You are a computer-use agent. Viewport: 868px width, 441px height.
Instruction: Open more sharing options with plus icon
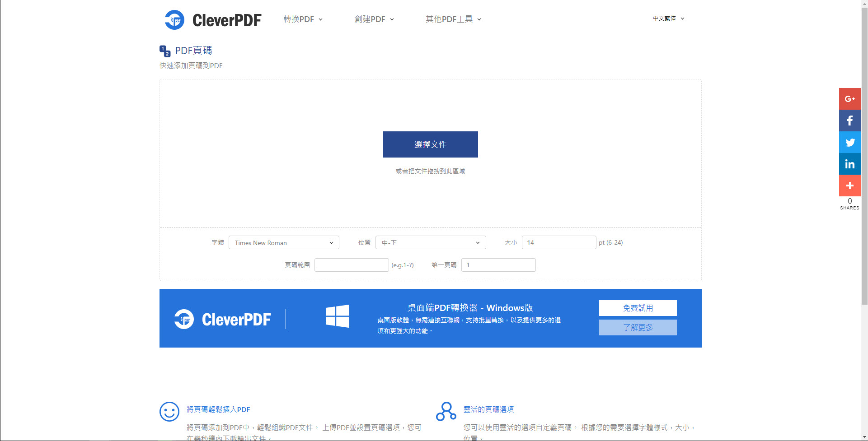[850, 186]
